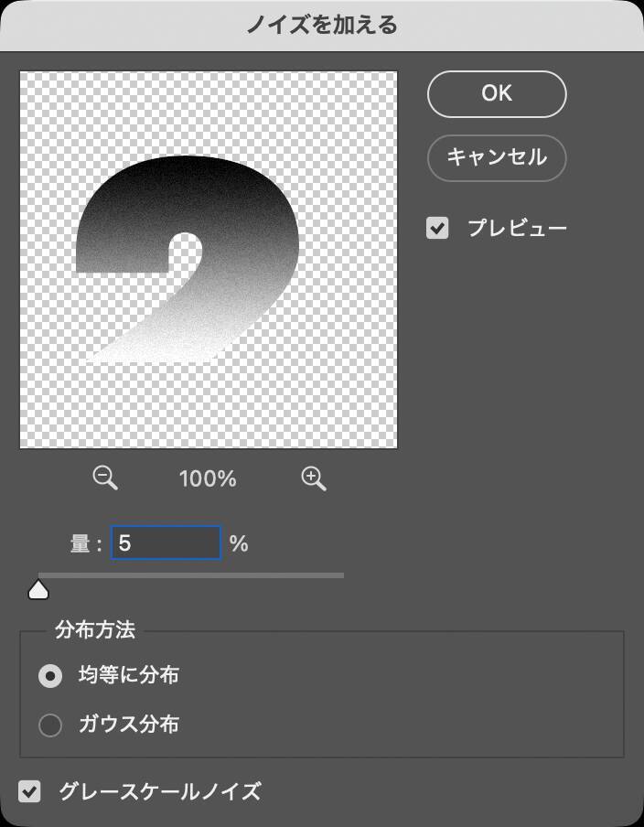Click the 100% zoom level text
The width and height of the screenshot is (644, 827).
coord(208,478)
